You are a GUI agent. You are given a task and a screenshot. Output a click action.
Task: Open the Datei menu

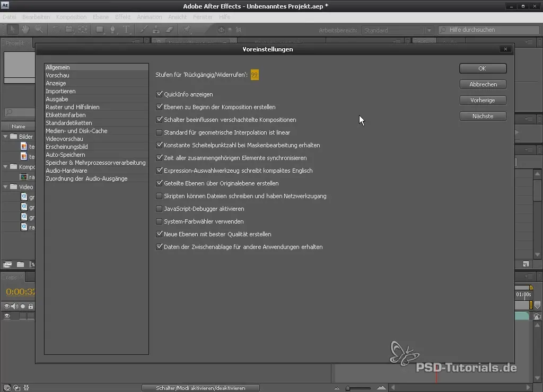(x=10, y=17)
